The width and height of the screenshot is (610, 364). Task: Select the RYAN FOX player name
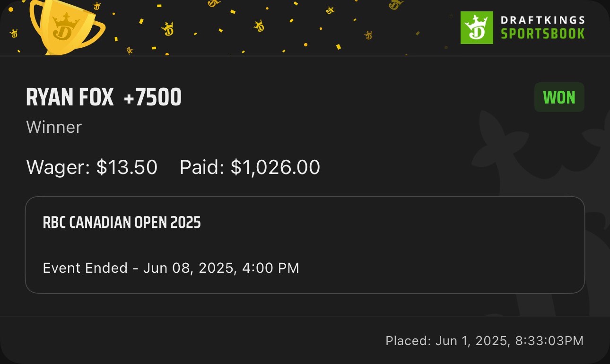click(x=70, y=98)
